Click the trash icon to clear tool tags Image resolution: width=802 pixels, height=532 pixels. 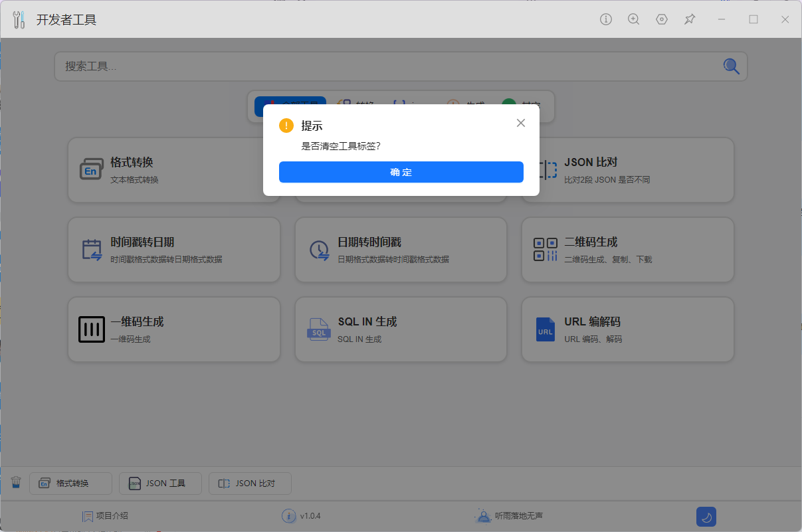(17, 482)
